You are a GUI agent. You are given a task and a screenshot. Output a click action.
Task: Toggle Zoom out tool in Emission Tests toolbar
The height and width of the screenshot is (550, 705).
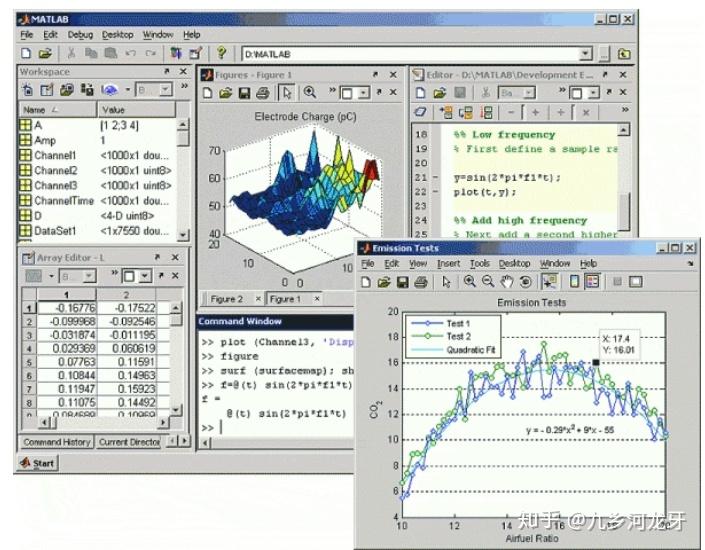coord(488,282)
